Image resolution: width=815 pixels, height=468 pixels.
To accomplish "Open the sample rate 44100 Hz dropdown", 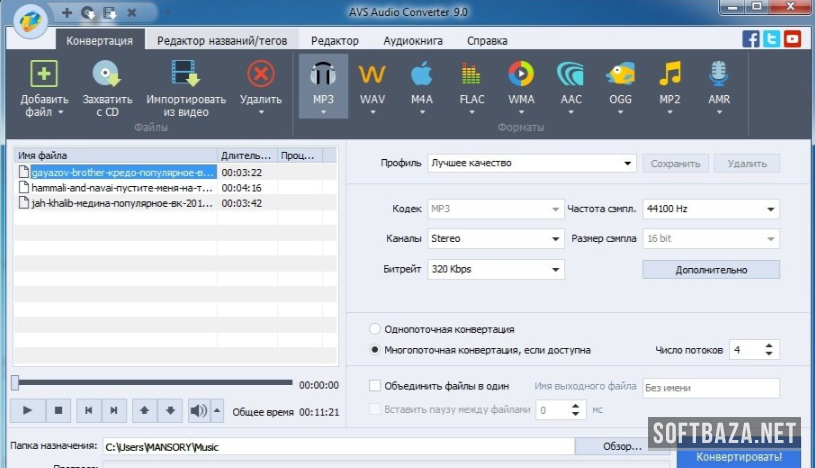I will point(710,209).
